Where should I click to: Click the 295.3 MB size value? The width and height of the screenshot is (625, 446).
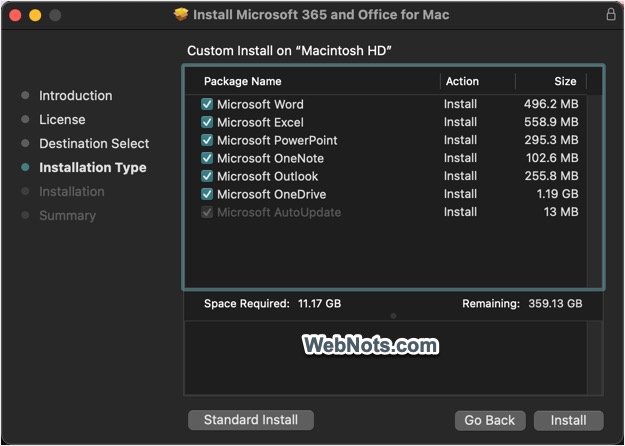tap(551, 140)
